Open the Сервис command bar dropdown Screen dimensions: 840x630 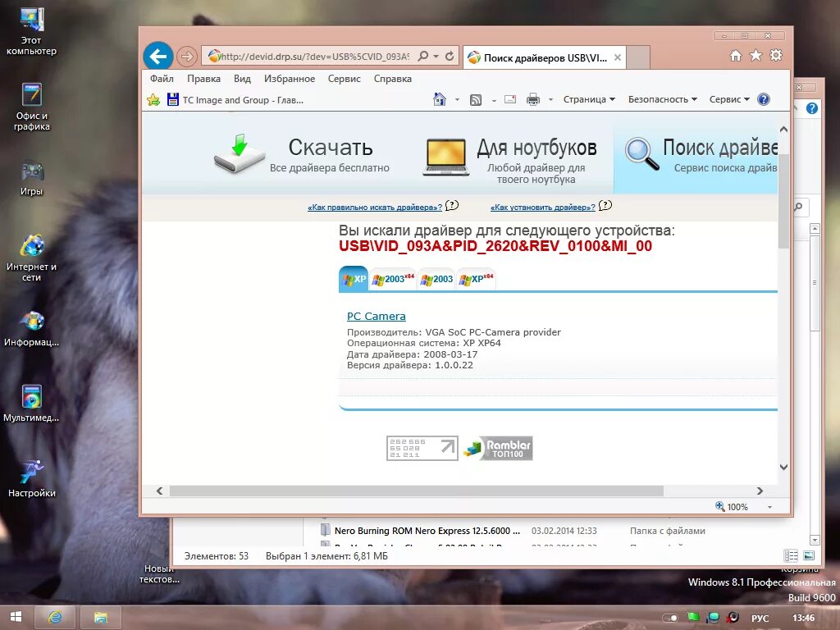729,99
